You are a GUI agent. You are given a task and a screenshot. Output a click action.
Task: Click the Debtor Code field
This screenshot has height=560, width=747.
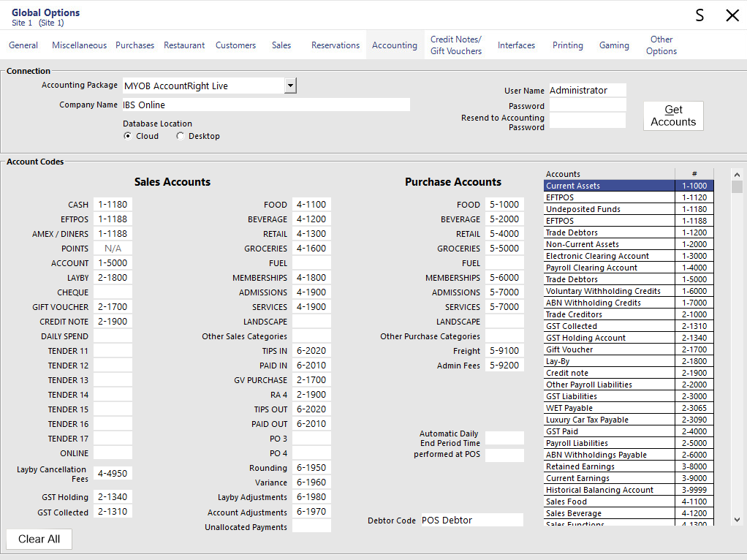pyautogui.click(x=471, y=519)
